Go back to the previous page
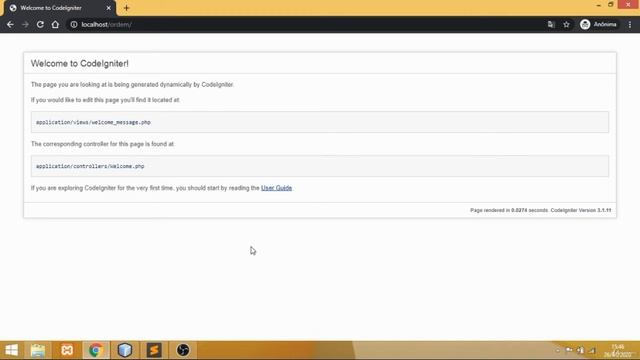 10,24
